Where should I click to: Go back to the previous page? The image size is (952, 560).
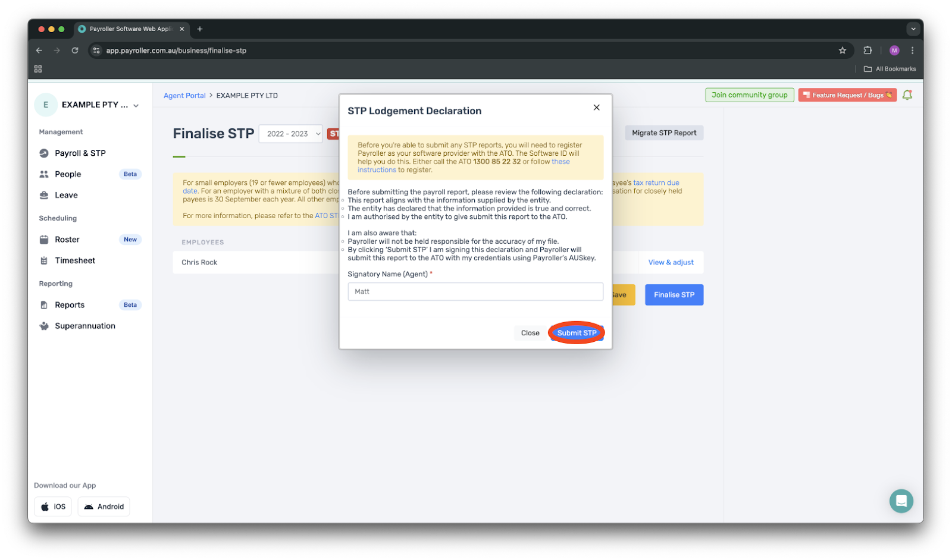[39, 51]
